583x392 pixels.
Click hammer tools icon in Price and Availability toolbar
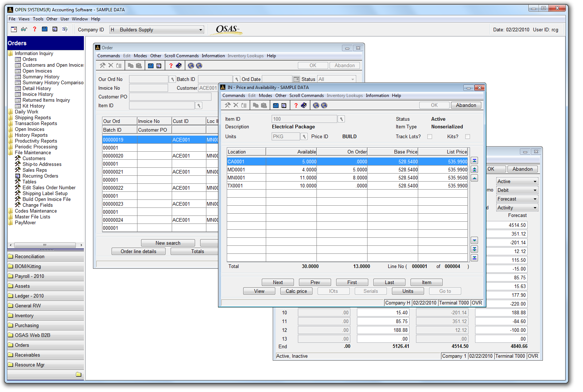[x=228, y=105]
